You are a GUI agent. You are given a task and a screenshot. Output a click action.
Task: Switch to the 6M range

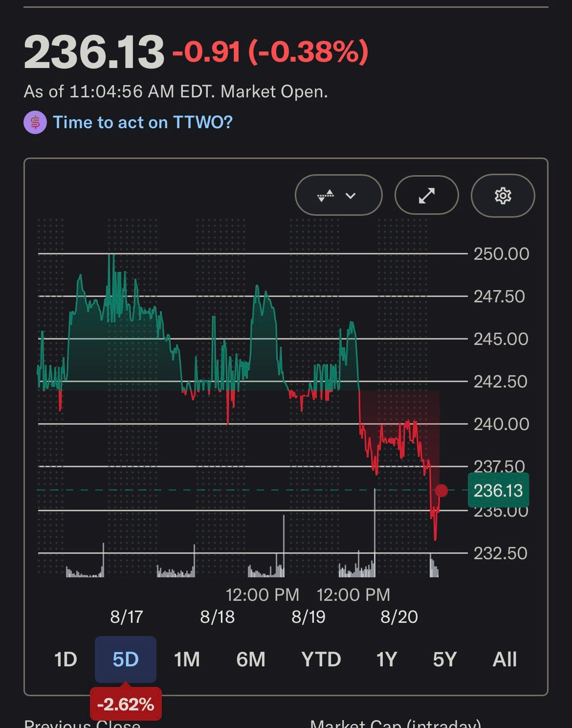tap(251, 660)
